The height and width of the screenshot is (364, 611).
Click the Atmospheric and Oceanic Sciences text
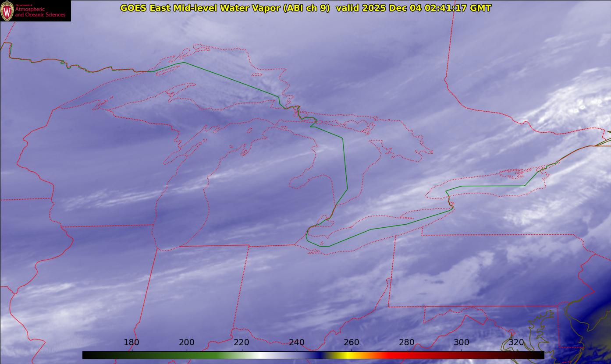(x=40, y=12)
